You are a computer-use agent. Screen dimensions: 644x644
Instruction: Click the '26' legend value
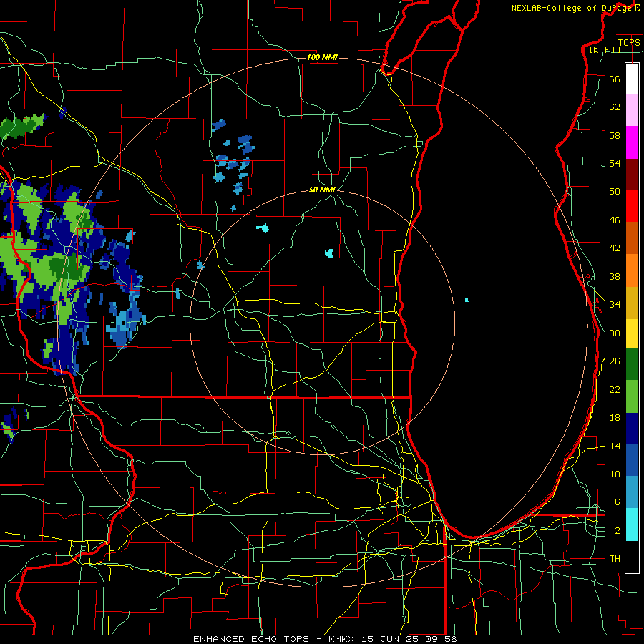click(x=615, y=361)
